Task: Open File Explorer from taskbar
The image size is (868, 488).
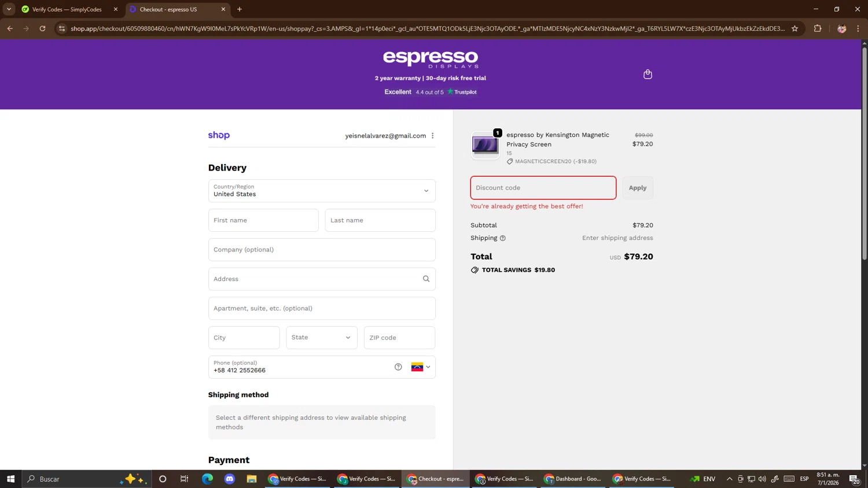Action: (252, 479)
